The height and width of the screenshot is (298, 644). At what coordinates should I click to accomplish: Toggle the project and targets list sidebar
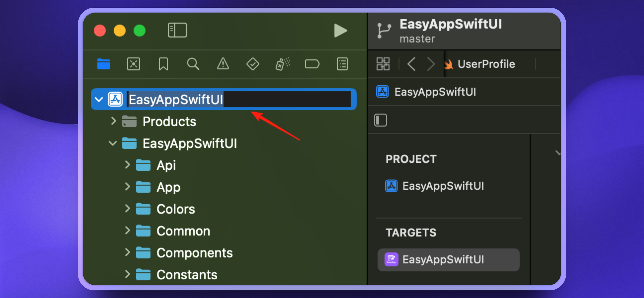tap(380, 120)
